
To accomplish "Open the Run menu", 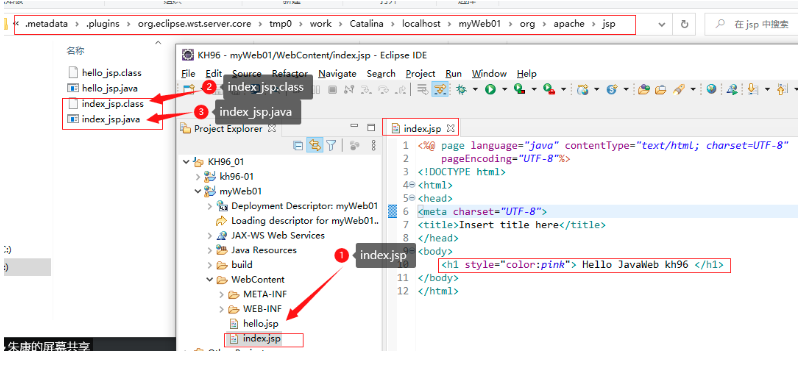I will click(454, 74).
